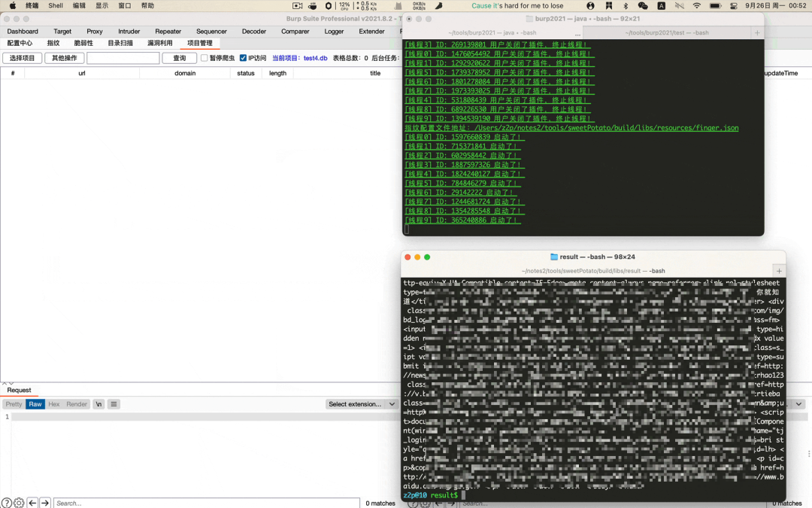Open the Shell menu in menu bar
This screenshot has width=812, height=508.
tap(56, 6)
